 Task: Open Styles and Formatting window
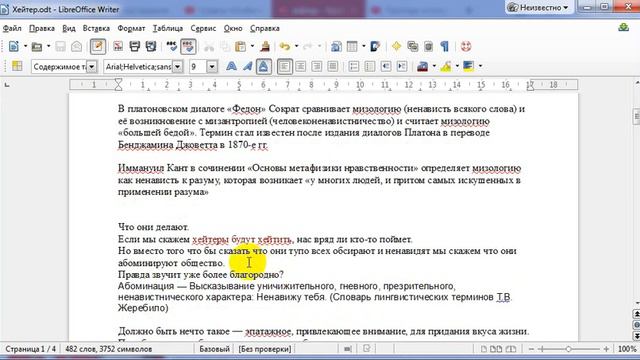tap(17, 66)
